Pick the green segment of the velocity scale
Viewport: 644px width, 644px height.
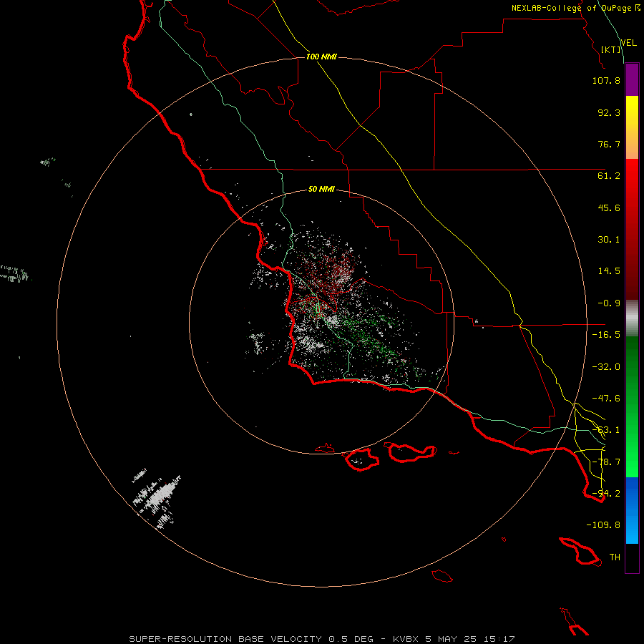click(x=632, y=406)
